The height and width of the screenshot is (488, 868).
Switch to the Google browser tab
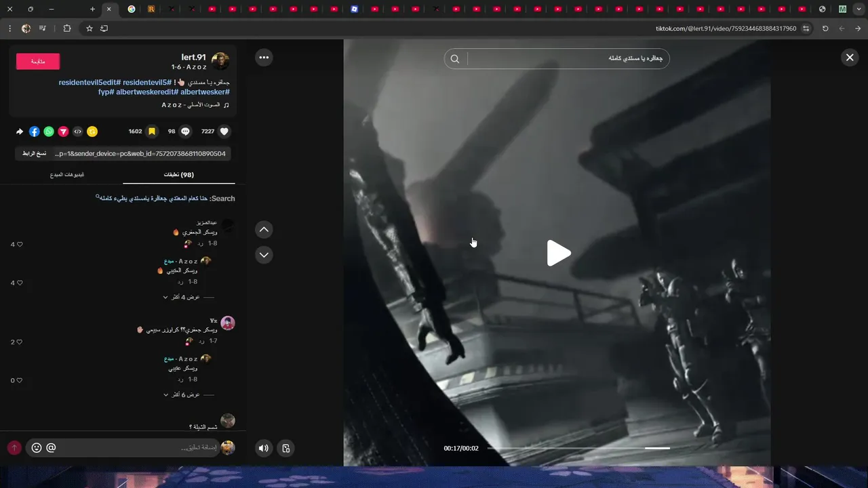pyautogui.click(x=132, y=9)
